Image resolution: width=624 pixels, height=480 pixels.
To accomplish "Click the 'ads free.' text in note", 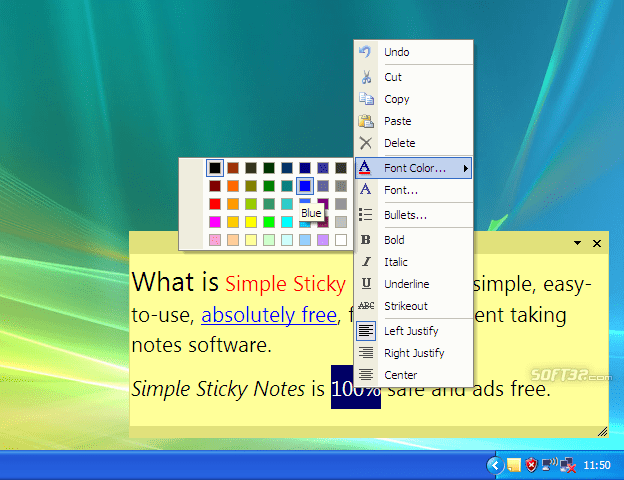I will point(511,389).
